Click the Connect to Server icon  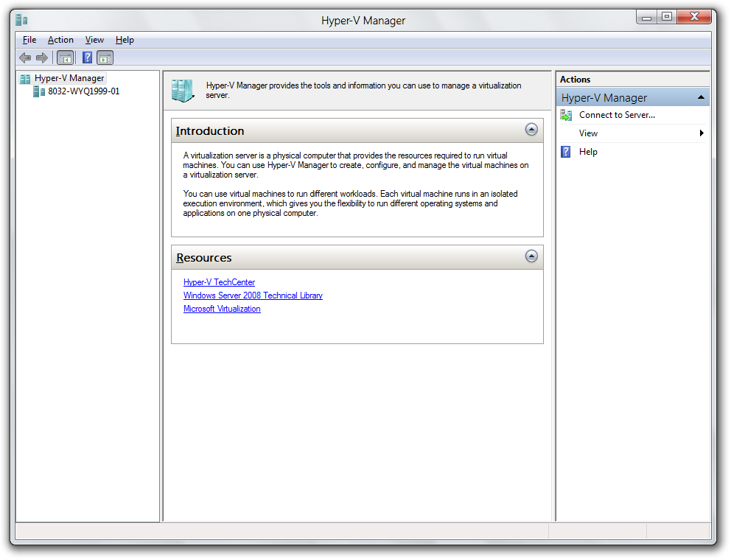[566, 115]
